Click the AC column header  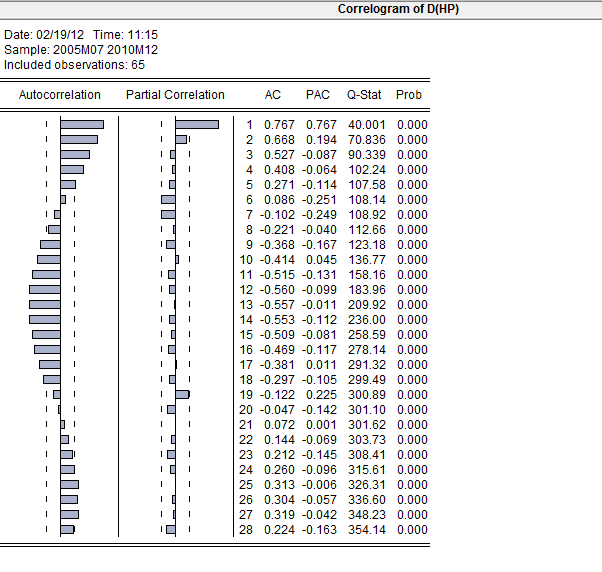tap(273, 95)
